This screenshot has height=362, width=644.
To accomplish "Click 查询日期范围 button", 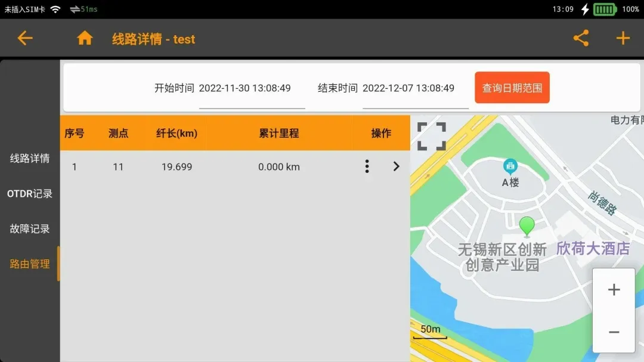I will 512,88.
